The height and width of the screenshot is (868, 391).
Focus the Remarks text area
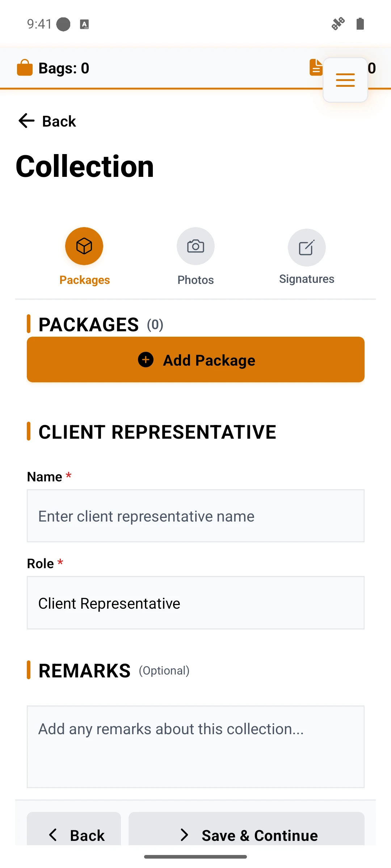pos(195,746)
